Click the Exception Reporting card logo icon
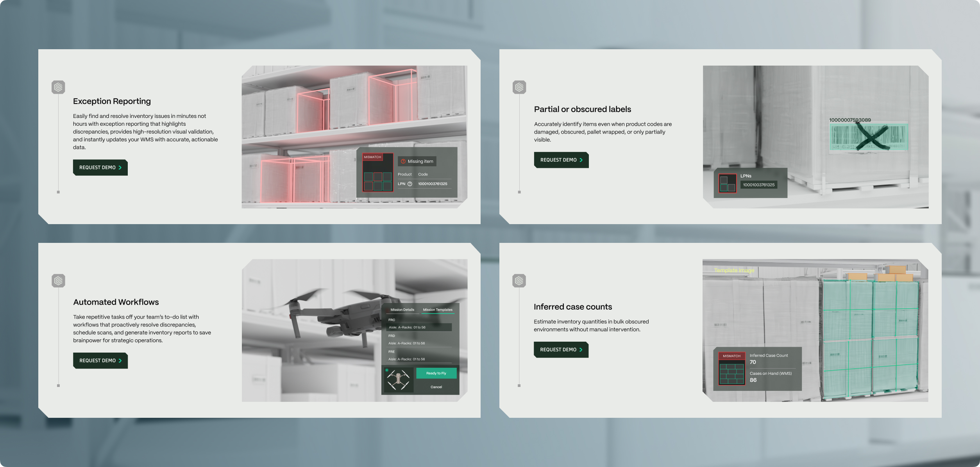980x467 pixels. point(58,87)
